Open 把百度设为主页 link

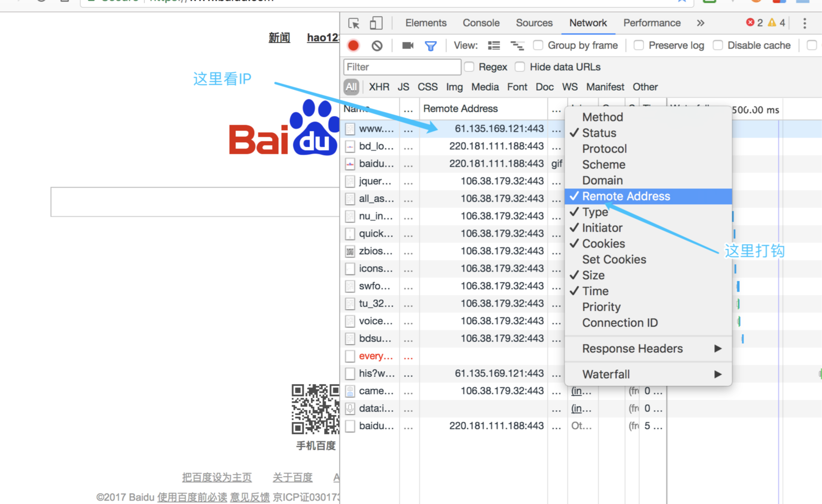pos(217,477)
